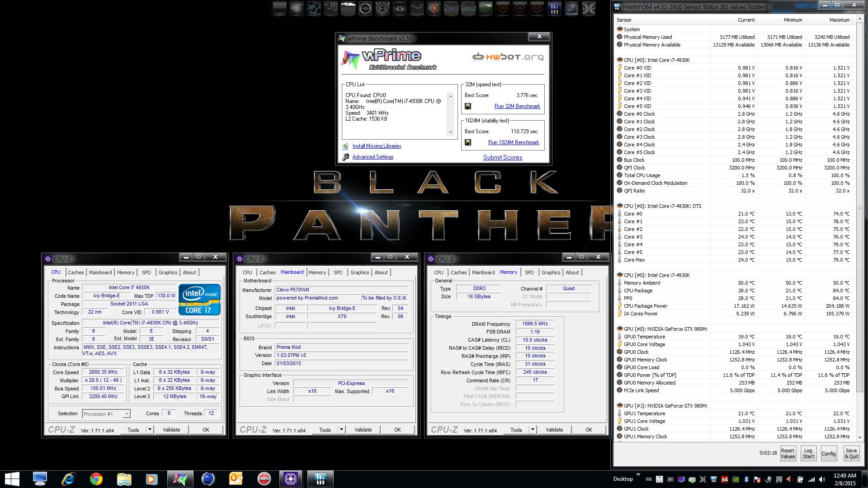The width and height of the screenshot is (868, 488).
Task: Click down arrow of HWiNFO sensor scrollbar
Action: (x=859, y=438)
